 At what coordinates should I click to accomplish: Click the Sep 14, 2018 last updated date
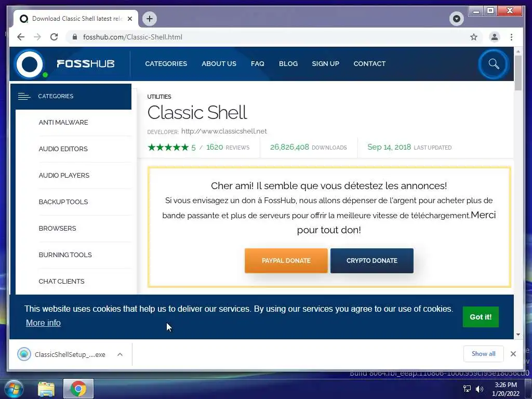coord(389,147)
